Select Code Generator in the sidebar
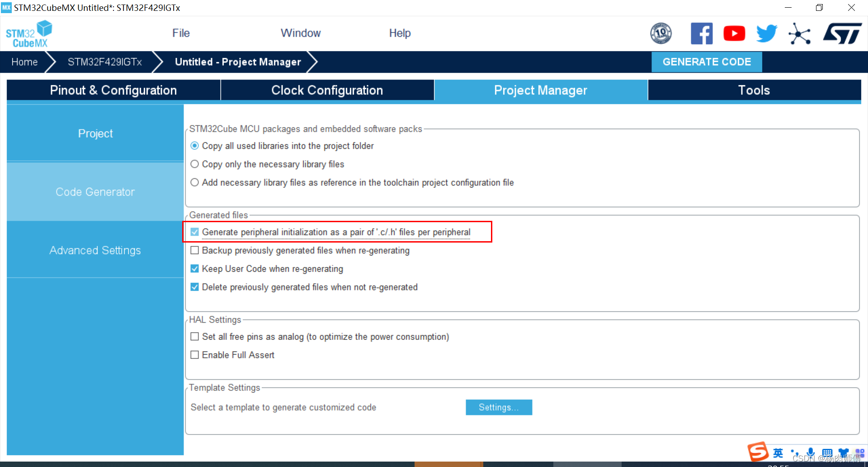868x467 pixels. pyautogui.click(x=95, y=192)
